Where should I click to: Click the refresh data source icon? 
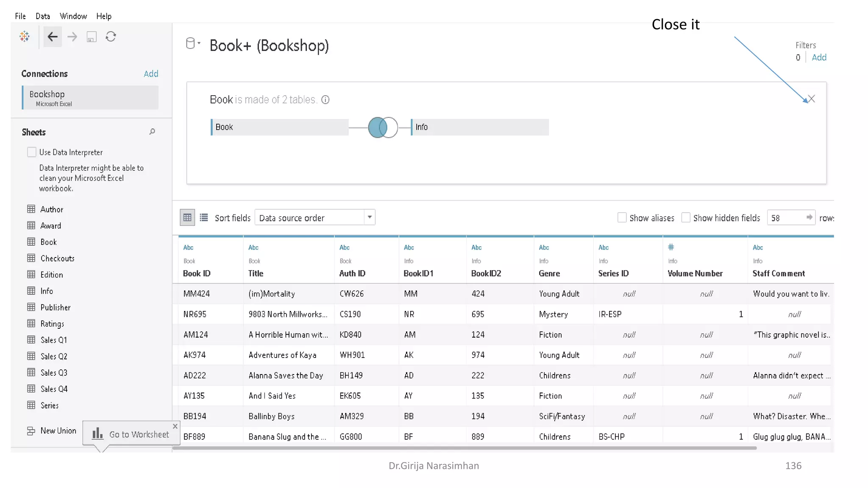pos(111,37)
